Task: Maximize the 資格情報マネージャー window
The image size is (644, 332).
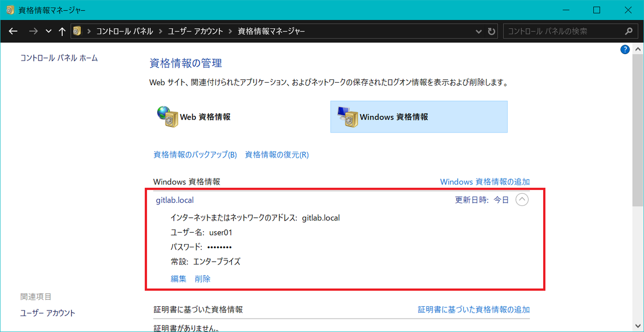Action: [597, 10]
